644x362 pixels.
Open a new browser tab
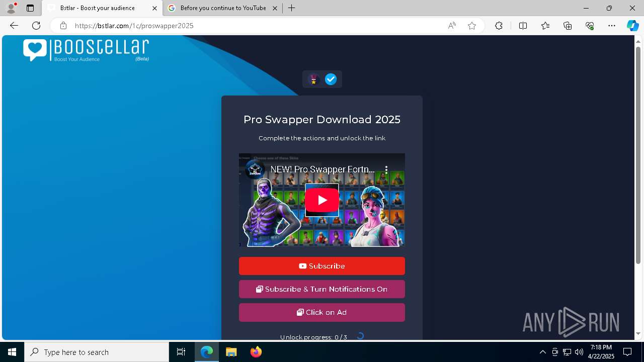tap(292, 8)
